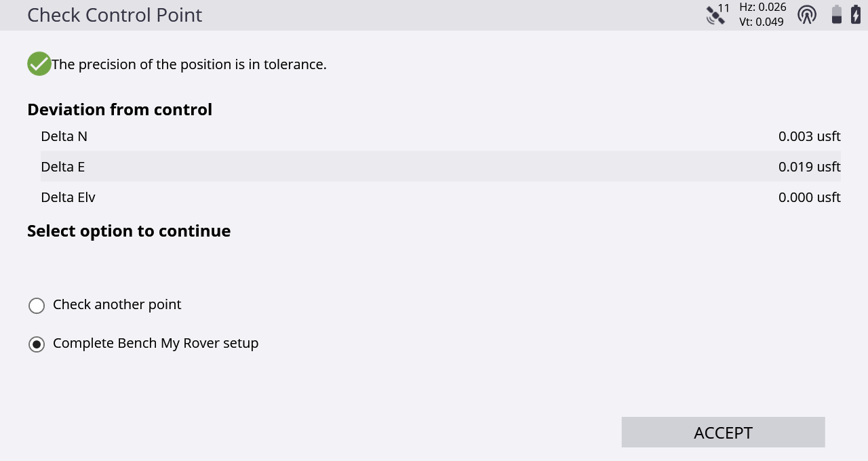Tap the radio link signal icon
This screenshot has width=868, height=461.
tap(807, 14)
